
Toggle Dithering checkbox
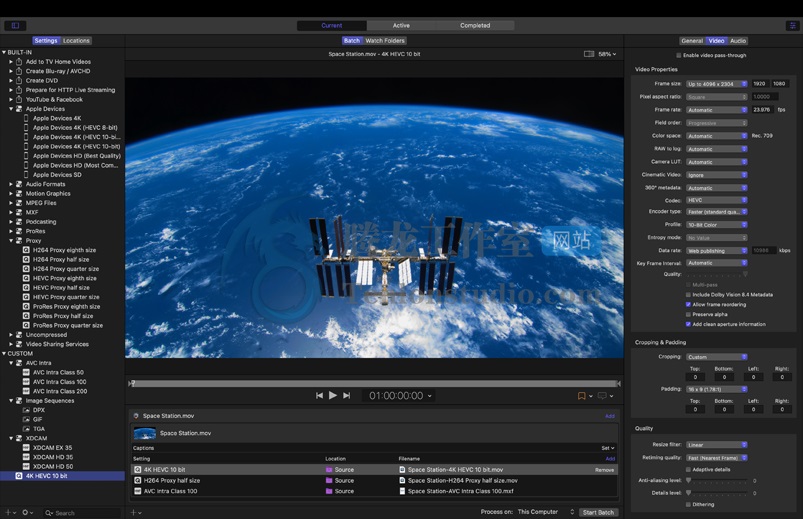[x=688, y=504]
